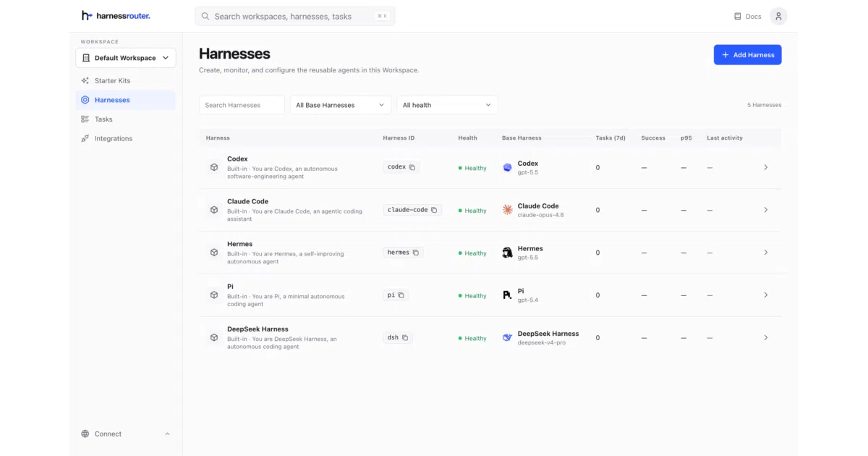Image resolution: width=868 pixels, height=456 pixels.
Task: Click the Starter Kits sparkle icon
Action: tap(85, 80)
